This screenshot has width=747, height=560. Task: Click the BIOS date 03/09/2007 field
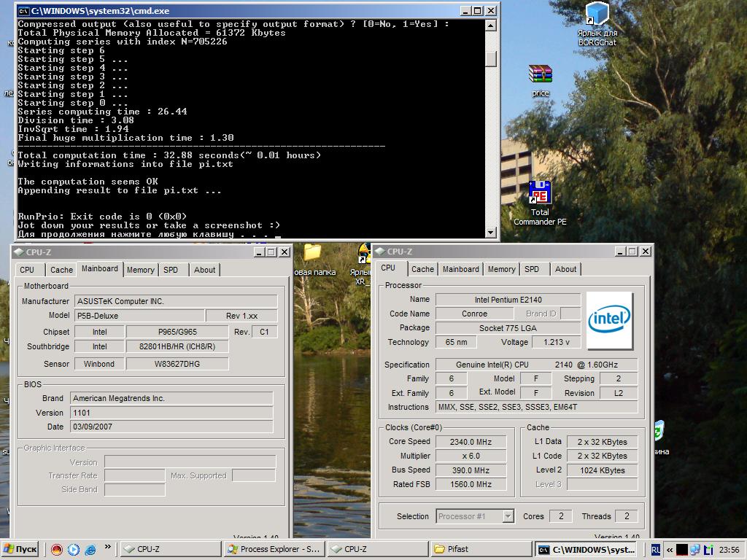point(171,427)
